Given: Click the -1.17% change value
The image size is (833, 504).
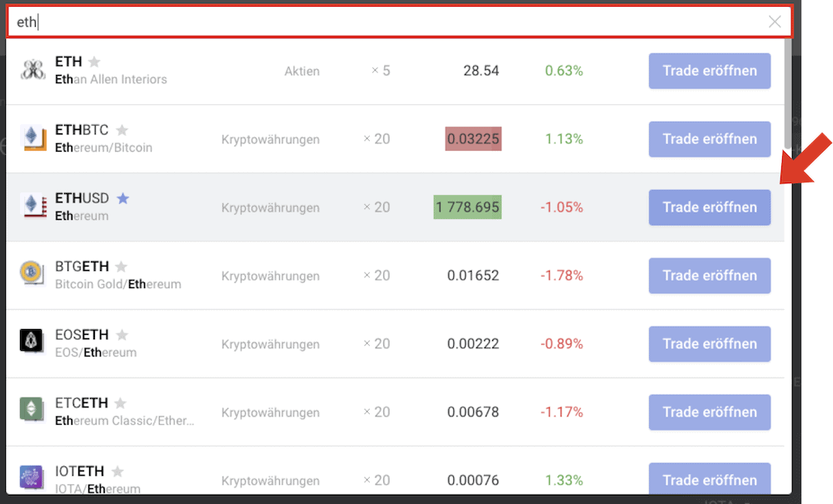Looking at the screenshot, I should 561,412.
